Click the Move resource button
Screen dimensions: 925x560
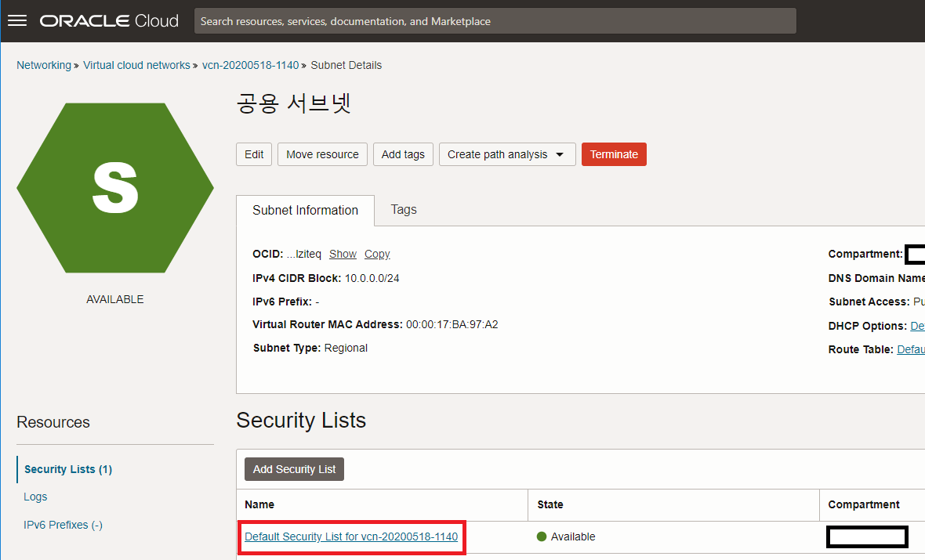click(x=322, y=154)
